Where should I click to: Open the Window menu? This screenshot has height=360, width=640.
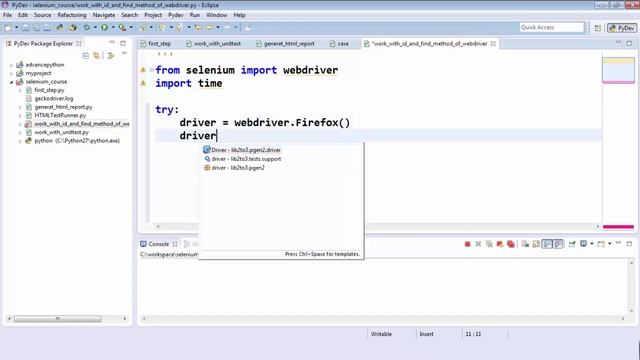216,15
